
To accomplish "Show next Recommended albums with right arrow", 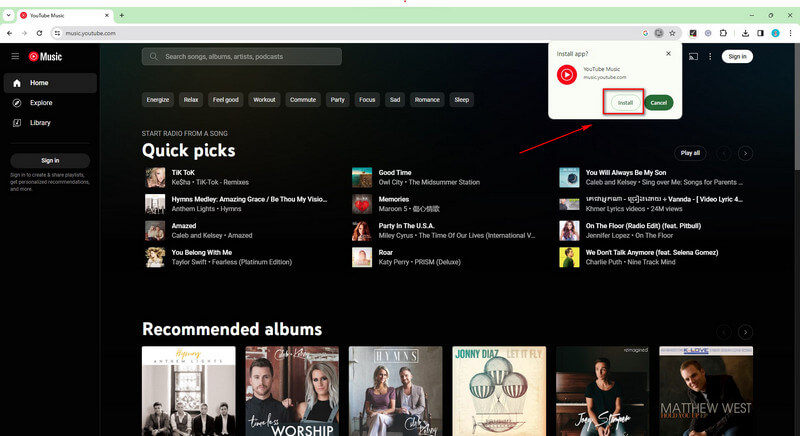I will [745, 332].
